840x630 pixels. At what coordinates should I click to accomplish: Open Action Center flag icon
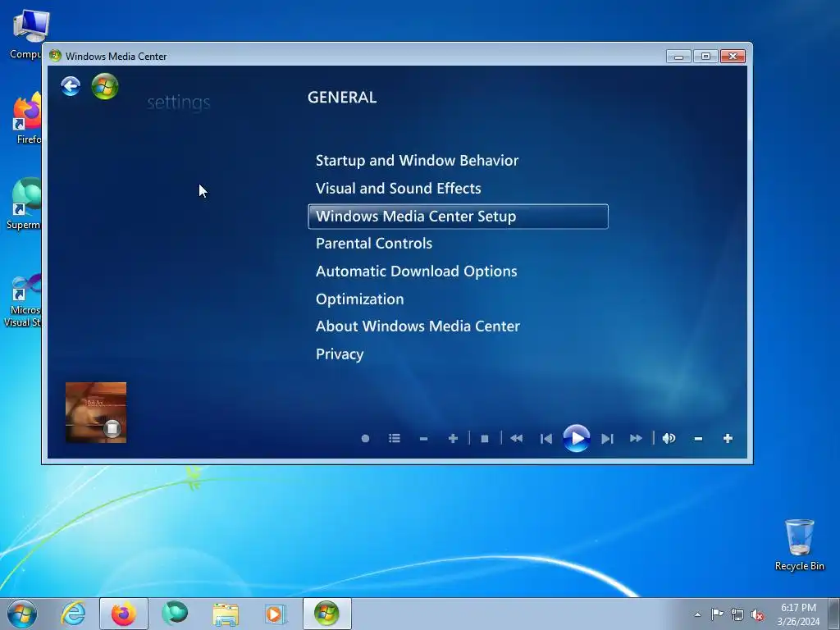coord(717,614)
